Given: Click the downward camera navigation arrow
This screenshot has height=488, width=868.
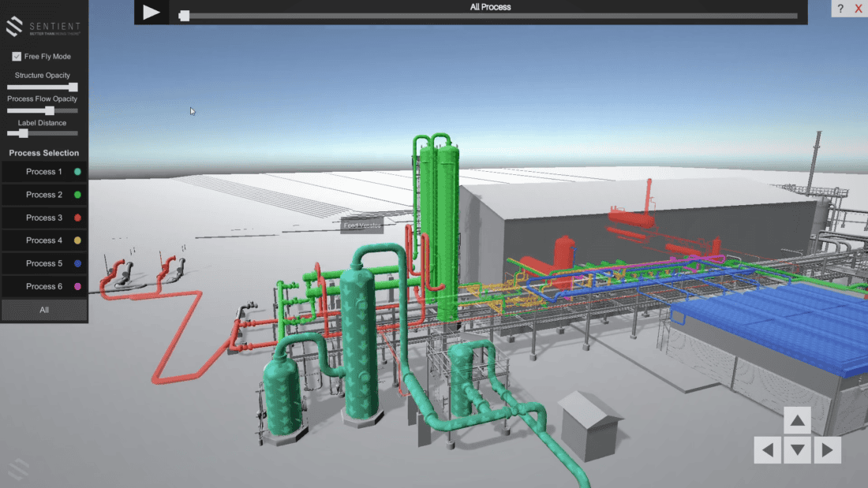Looking at the screenshot, I should [797, 450].
